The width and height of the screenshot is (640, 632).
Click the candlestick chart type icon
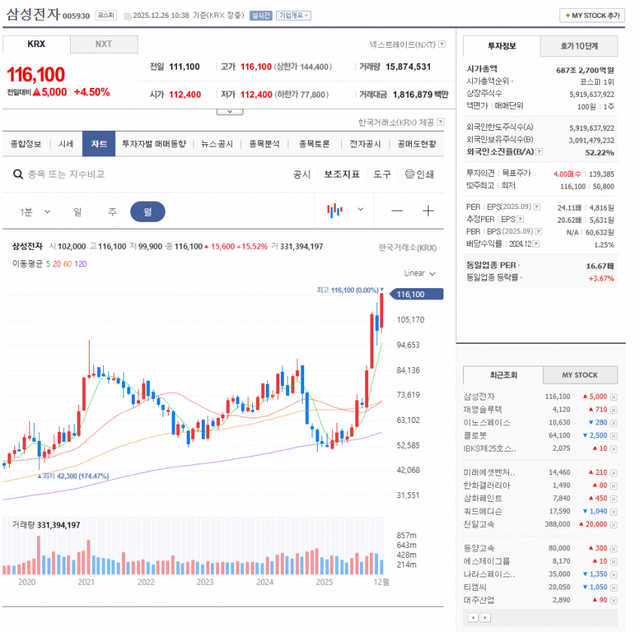click(x=334, y=211)
